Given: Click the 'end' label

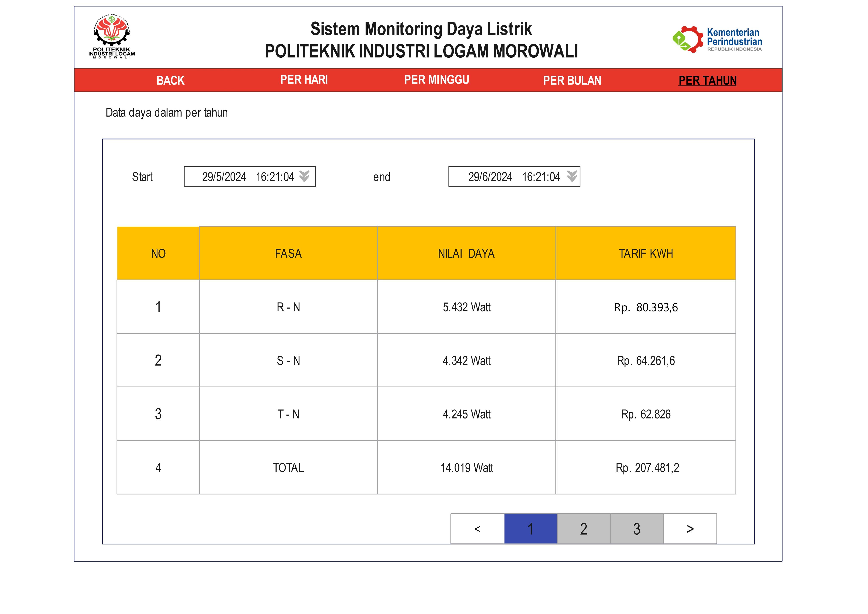Looking at the screenshot, I should click(x=381, y=177).
